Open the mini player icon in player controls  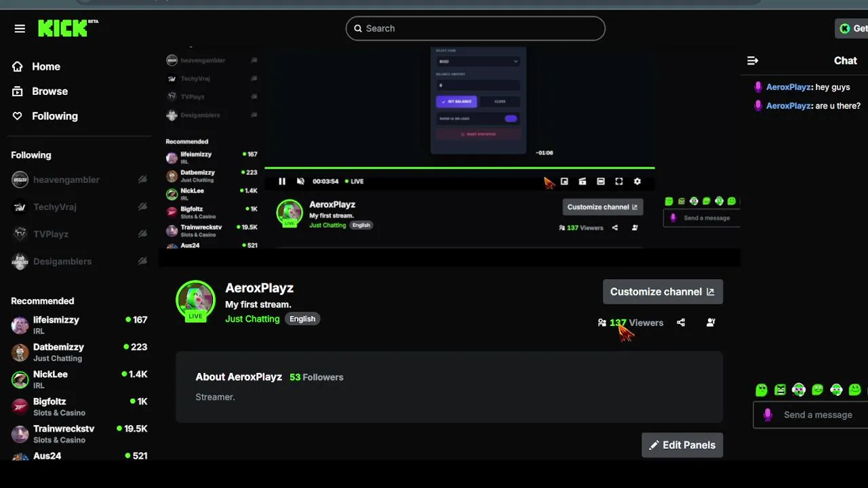point(564,181)
